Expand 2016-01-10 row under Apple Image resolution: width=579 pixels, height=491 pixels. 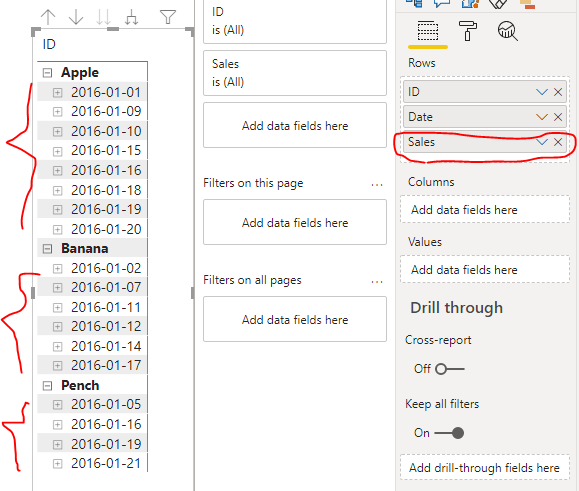[x=58, y=131]
